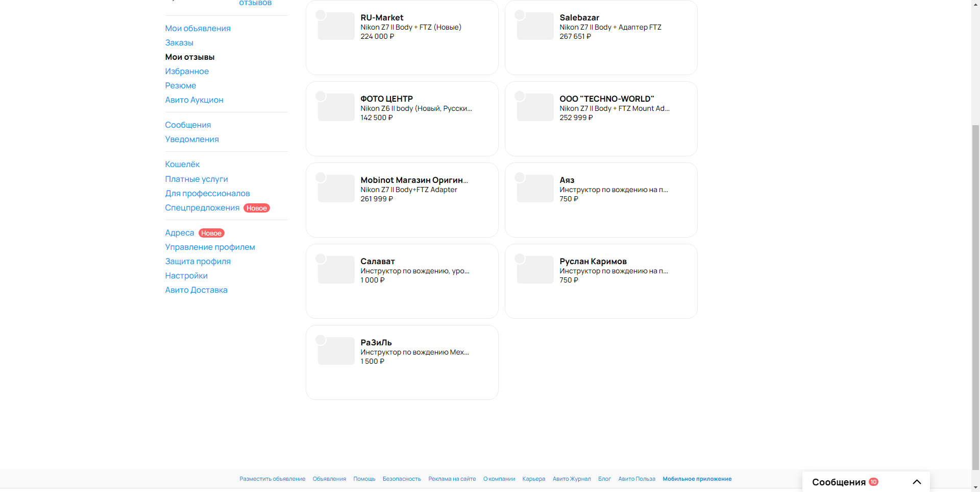The width and height of the screenshot is (980, 492).
Task: Open Спецпредложения link
Action: (202, 207)
